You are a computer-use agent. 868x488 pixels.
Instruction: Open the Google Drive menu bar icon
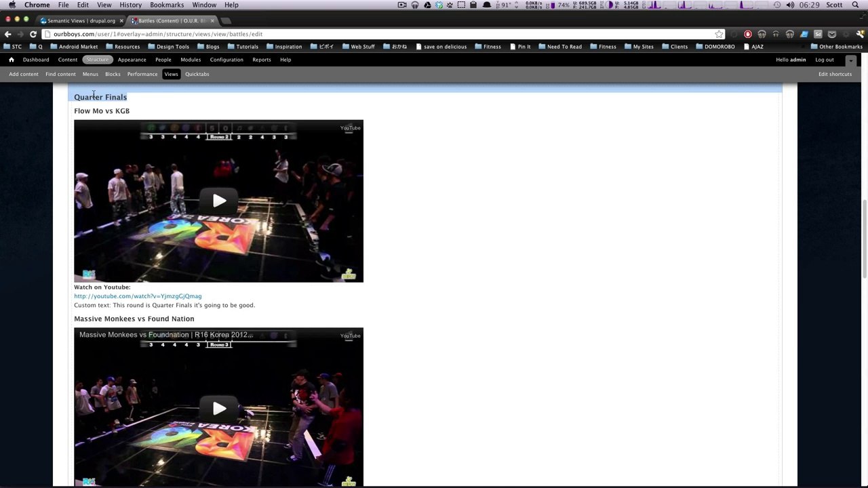pyautogui.click(x=427, y=5)
